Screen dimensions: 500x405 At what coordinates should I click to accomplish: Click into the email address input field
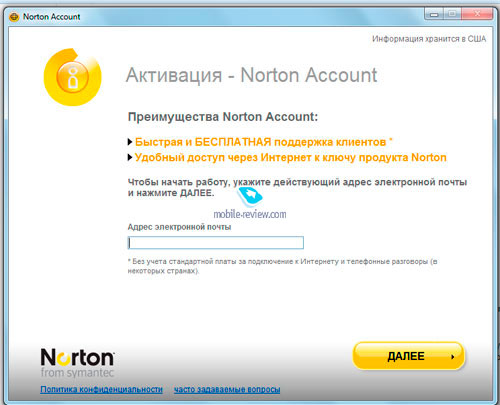tap(216, 242)
